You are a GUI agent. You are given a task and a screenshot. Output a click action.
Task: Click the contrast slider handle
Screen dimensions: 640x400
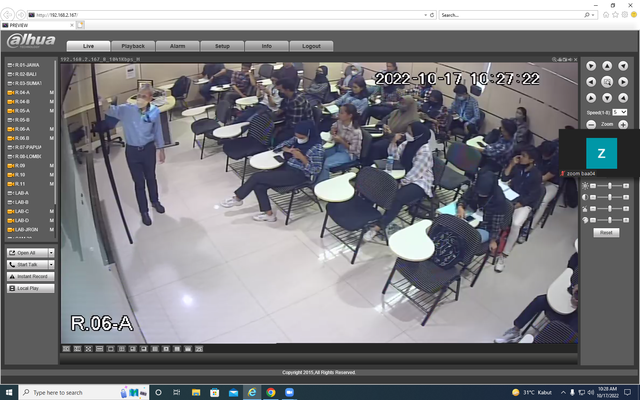coord(610,197)
